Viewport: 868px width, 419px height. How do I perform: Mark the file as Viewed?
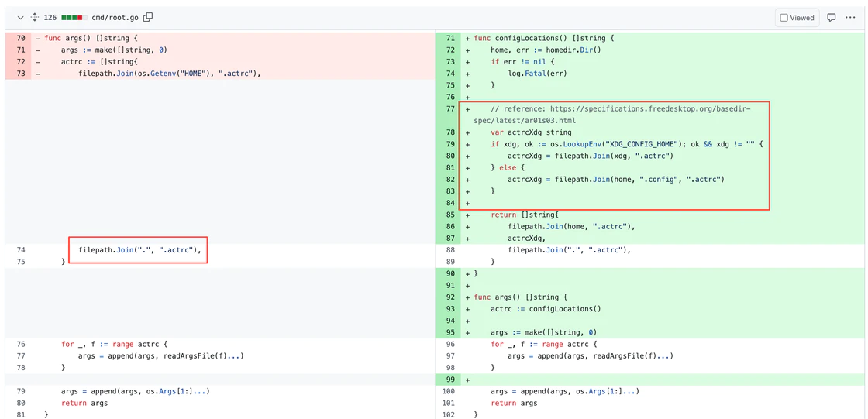coord(797,17)
